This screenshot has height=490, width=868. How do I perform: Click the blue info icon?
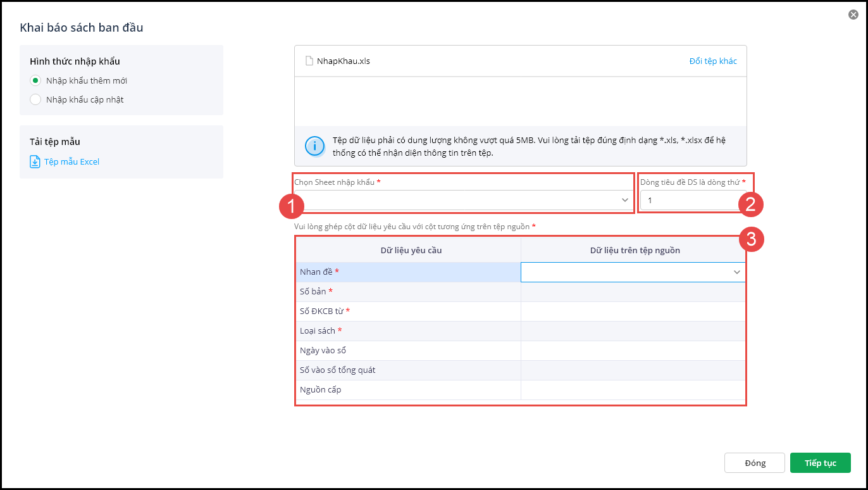coord(314,146)
